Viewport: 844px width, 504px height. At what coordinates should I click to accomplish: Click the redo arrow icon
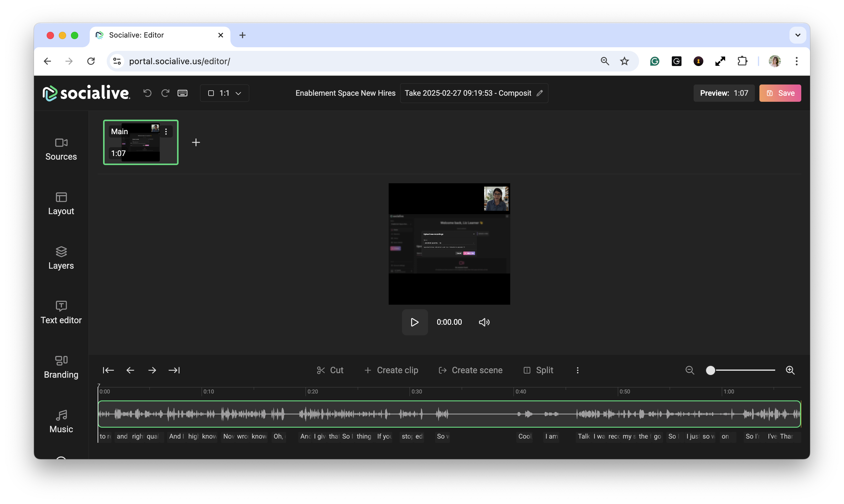165,93
